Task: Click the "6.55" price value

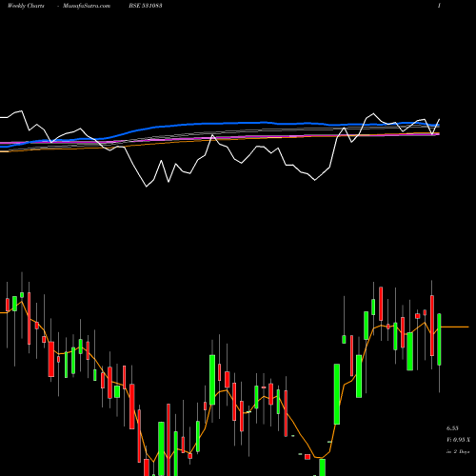Action: click(452, 428)
